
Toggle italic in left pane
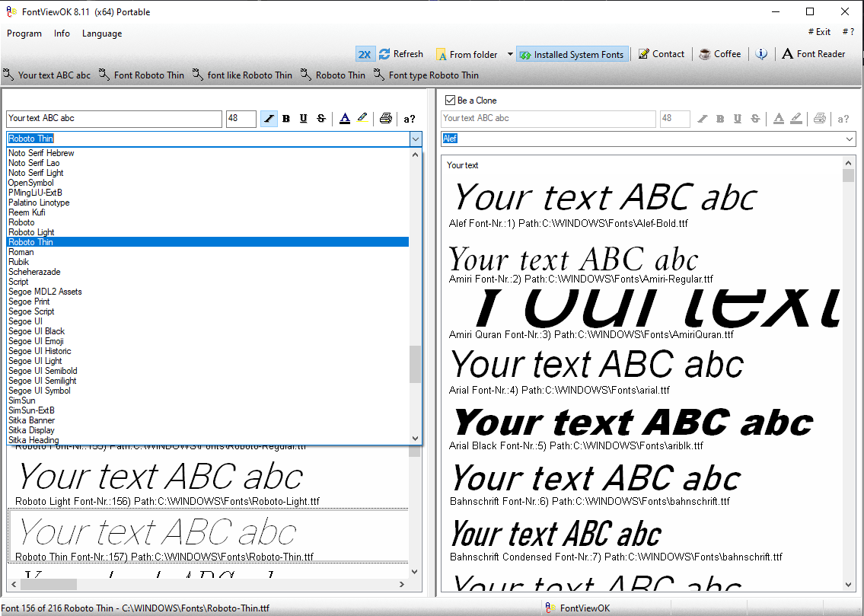click(269, 119)
